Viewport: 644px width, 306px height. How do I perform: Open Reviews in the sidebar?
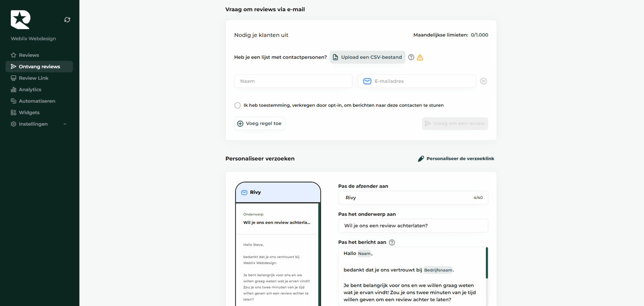29,55
